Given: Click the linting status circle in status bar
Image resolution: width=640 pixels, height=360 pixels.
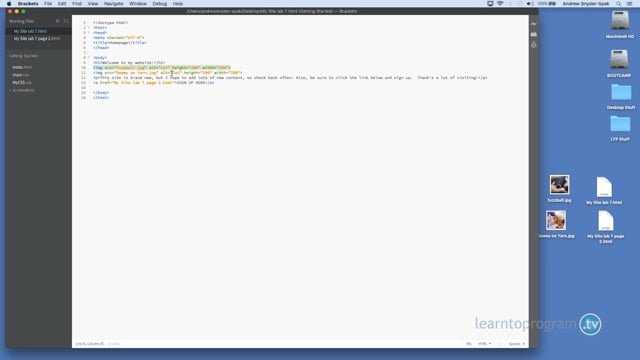Looking at the screenshot, I should pos(500,344).
